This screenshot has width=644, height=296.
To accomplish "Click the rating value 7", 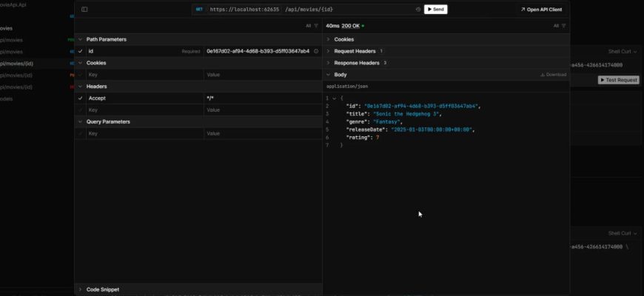I will click(x=378, y=138).
